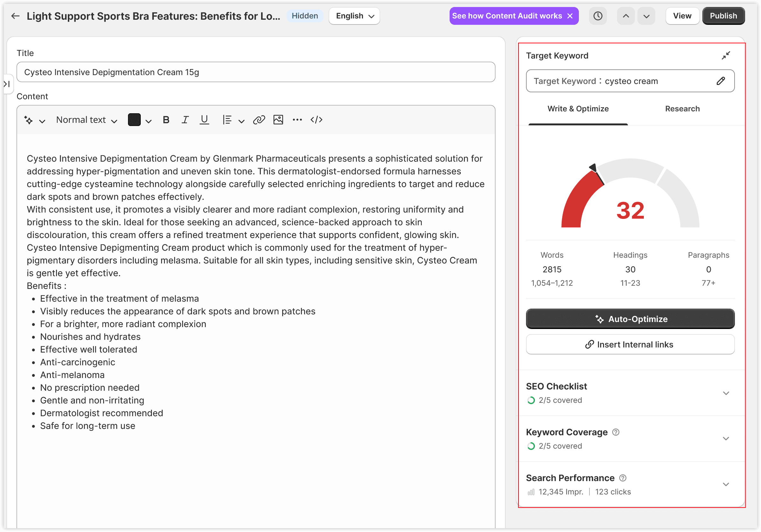Expand the Keyword Coverage section
Image resolution: width=761 pixels, height=532 pixels.
point(726,438)
